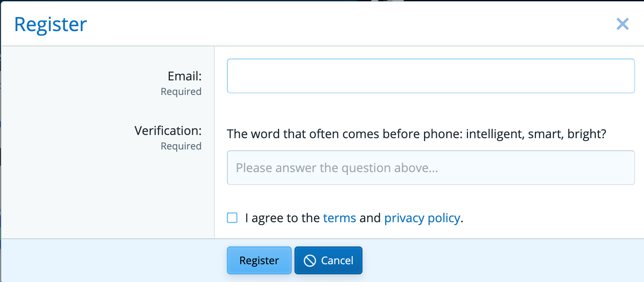Click the Required note under Verification
This screenshot has width=644, height=282.
(x=181, y=146)
